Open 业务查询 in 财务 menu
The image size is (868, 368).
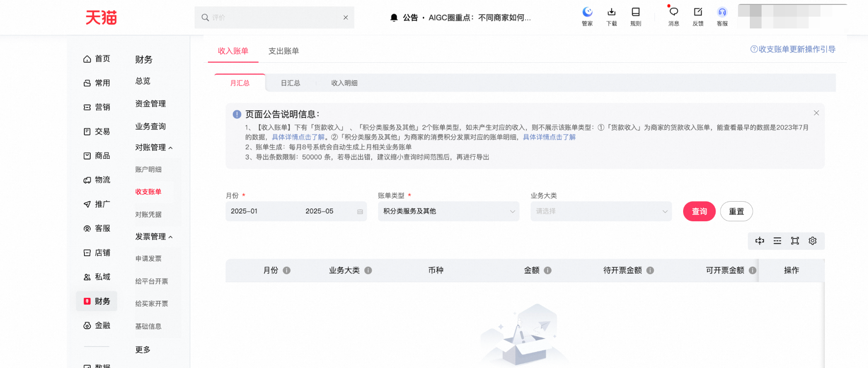click(x=151, y=126)
